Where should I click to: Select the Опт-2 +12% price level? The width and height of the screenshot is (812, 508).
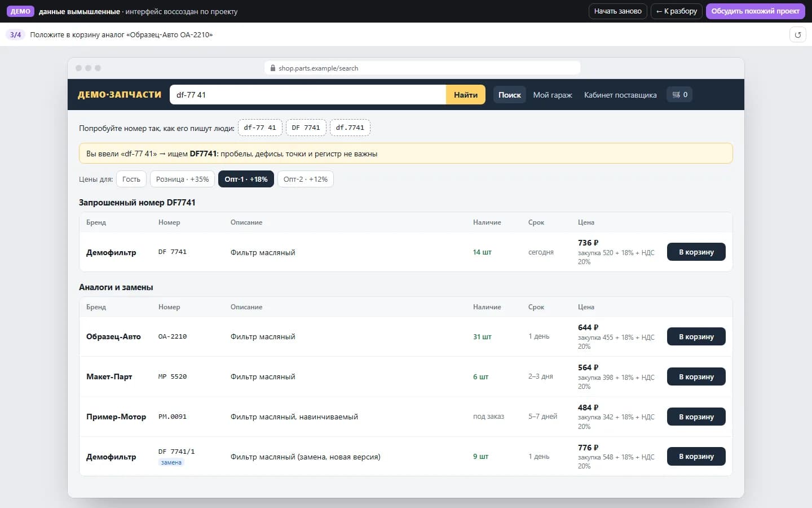tap(306, 179)
